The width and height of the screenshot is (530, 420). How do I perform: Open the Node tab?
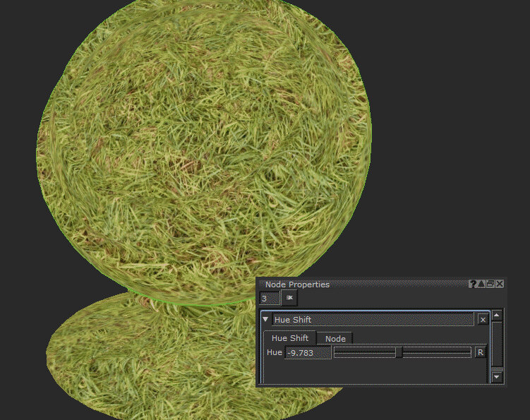point(335,339)
